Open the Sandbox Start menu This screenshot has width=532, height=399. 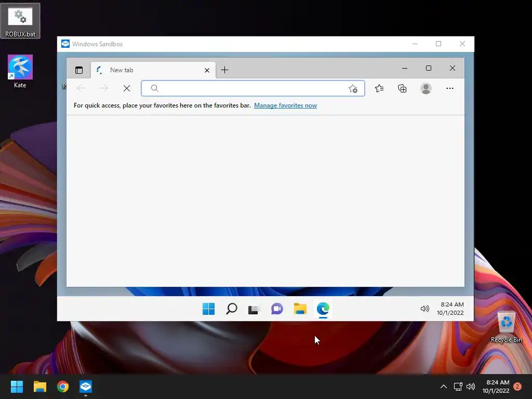pos(208,309)
